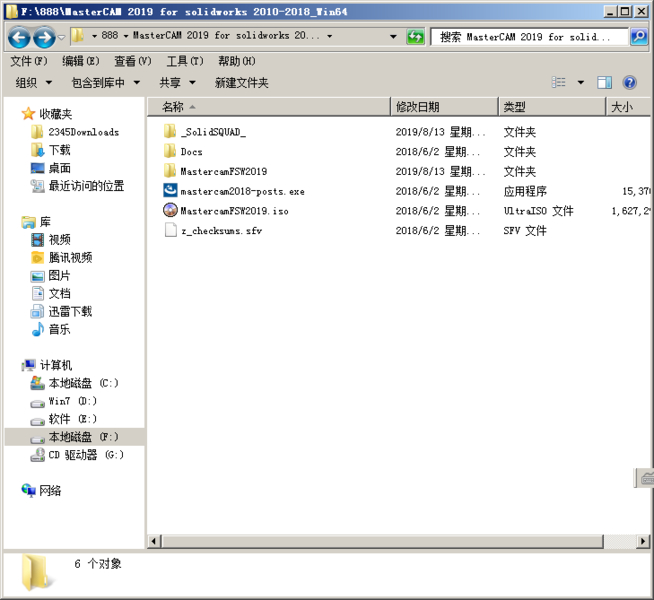Select the UltraISO 文件 type cell
Image resolution: width=654 pixels, height=600 pixels.
538,211
